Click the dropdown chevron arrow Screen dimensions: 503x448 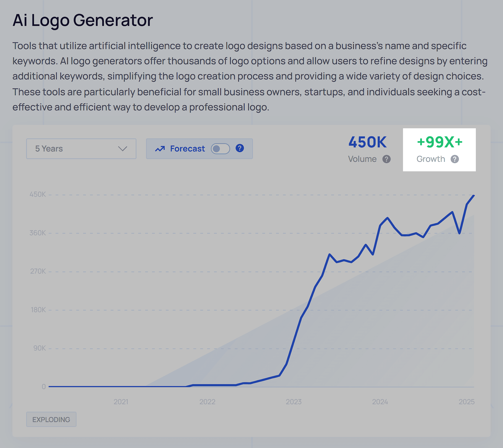[x=122, y=149]
